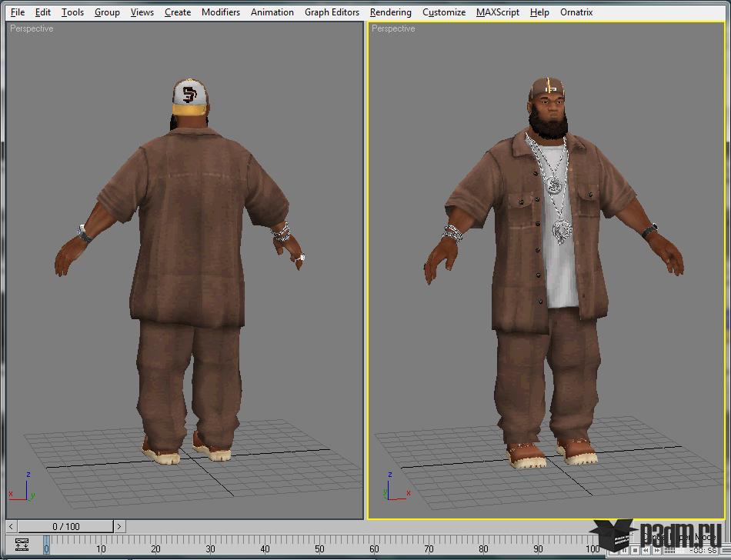
Task: Expand the Graph Editors menu
Action: [x=332, y=12]
